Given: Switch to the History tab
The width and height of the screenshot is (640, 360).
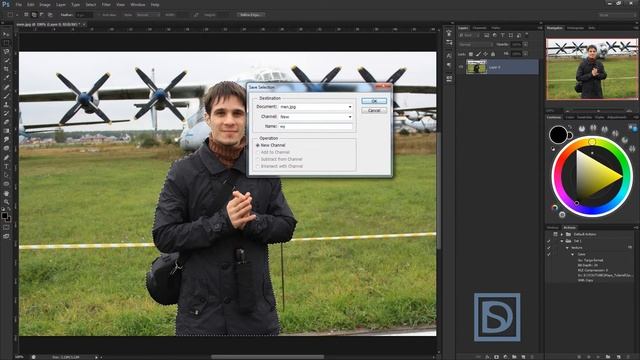Looking at the screenshot, I should [x=553, y=227].
